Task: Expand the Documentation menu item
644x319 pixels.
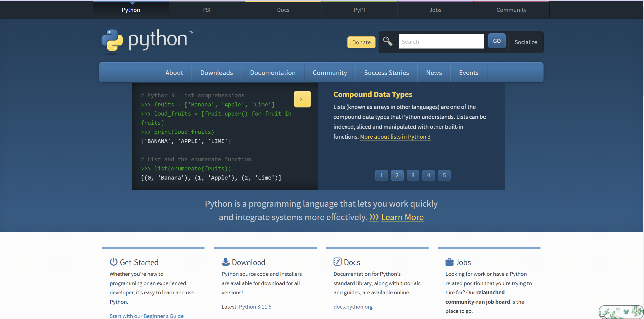Action: coord(273,72)
